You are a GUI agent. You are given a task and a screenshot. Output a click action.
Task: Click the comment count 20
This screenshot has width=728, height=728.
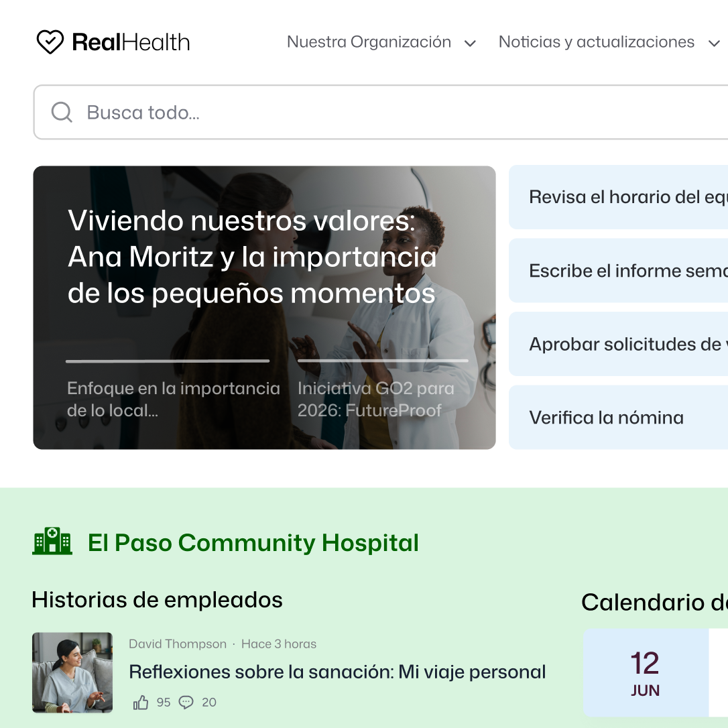coord(209,702)
